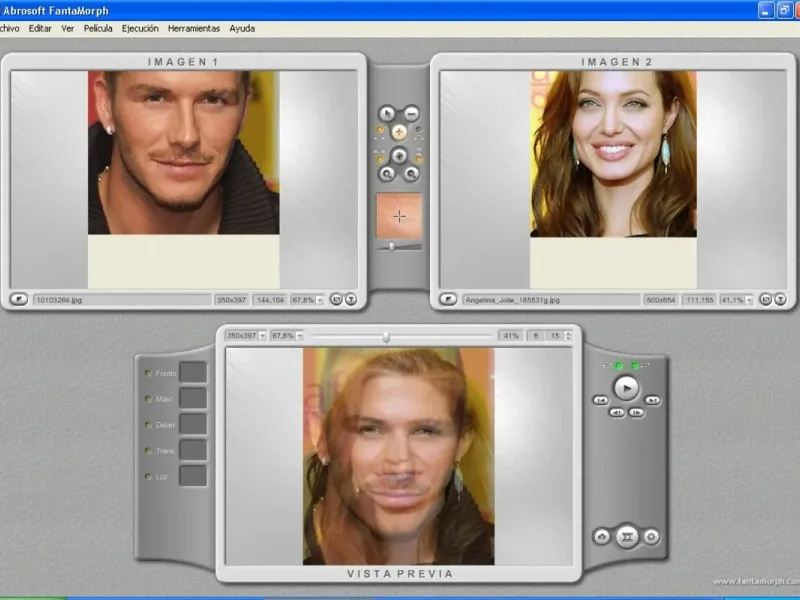Click the delete key dot tool
This screenshot has width=800, height=600.
(x=412, y=113)
